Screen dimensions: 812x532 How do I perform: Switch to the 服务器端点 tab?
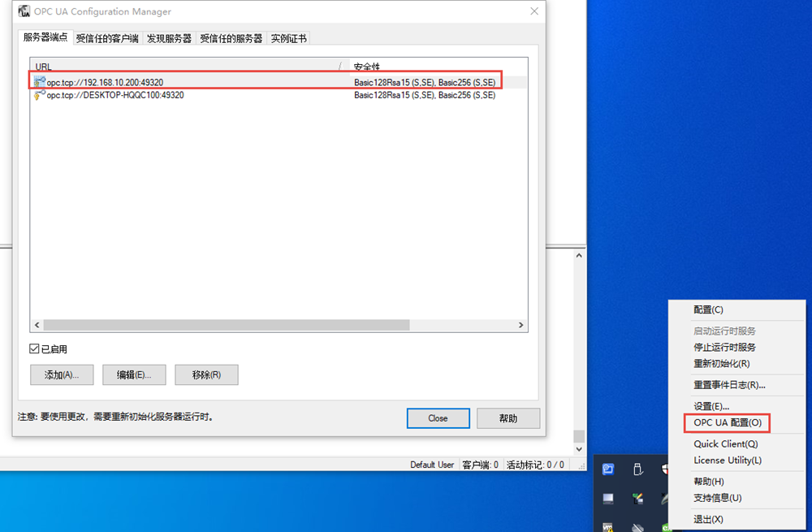45,37
